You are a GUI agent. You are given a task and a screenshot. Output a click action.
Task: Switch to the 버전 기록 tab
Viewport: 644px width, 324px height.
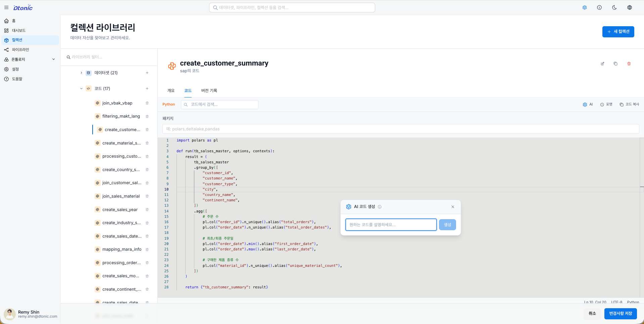pos(209,90)
